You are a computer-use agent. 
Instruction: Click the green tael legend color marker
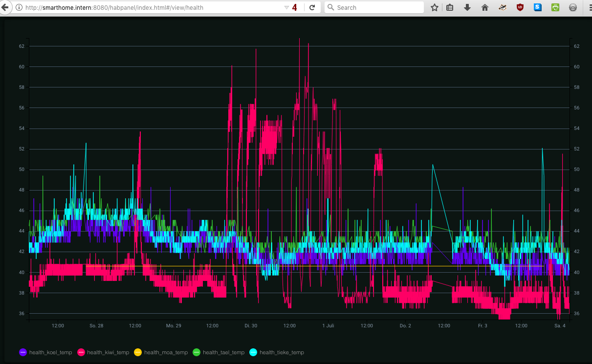click(x=197, y=352)
